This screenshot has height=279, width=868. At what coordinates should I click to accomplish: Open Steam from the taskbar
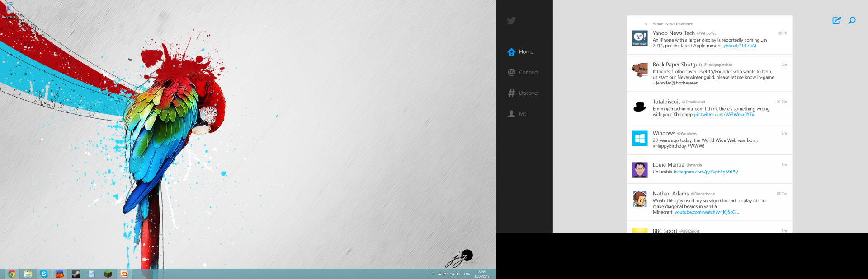pos(76,274)
